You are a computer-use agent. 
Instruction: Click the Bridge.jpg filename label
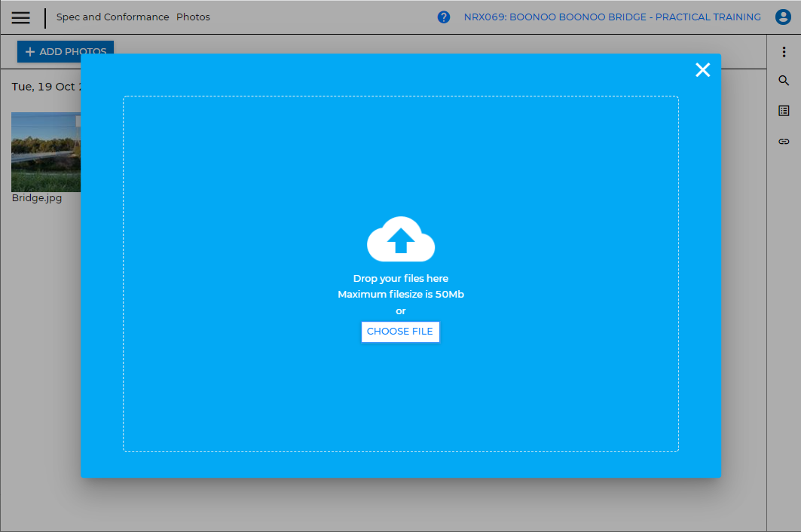point(37,198)
